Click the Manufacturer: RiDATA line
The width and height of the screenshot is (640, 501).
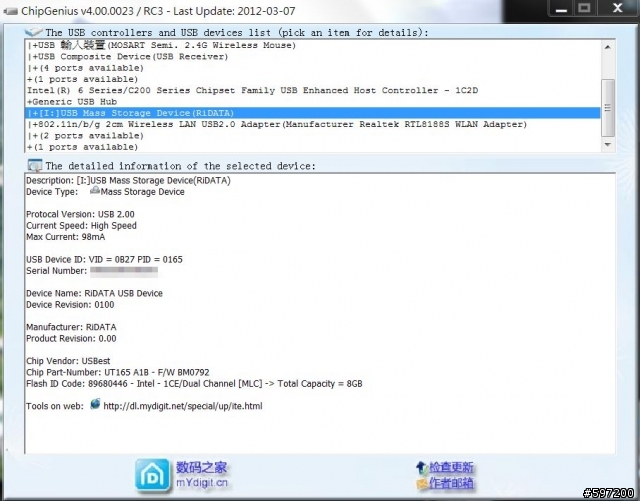click(71, 327)
